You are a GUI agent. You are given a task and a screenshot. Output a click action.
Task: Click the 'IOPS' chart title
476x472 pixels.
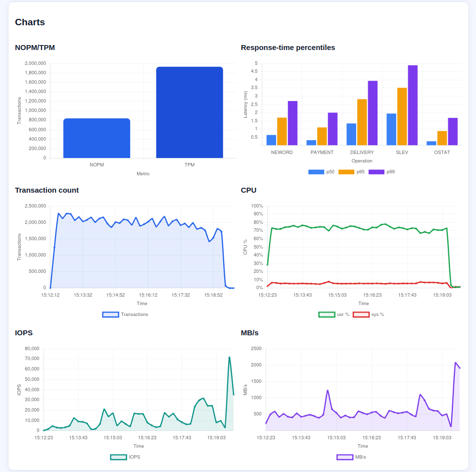click(x=24, y=333)
